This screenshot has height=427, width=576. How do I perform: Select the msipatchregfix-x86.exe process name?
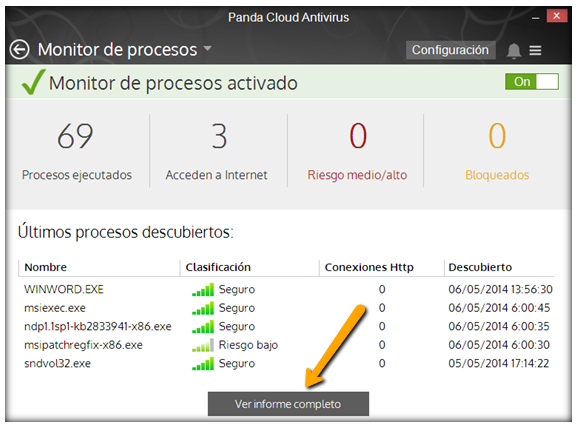coord(83,345)
